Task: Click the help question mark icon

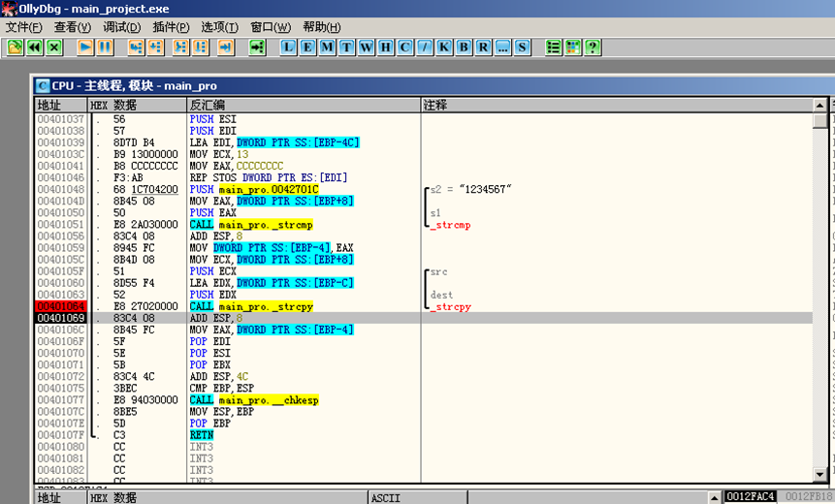Action: pos(592,47)
